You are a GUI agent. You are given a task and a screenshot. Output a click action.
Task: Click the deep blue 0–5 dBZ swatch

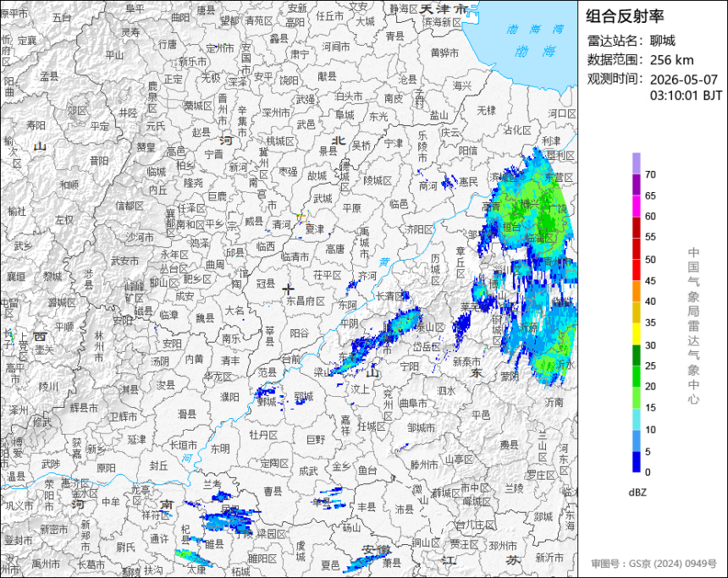(637, 461)
